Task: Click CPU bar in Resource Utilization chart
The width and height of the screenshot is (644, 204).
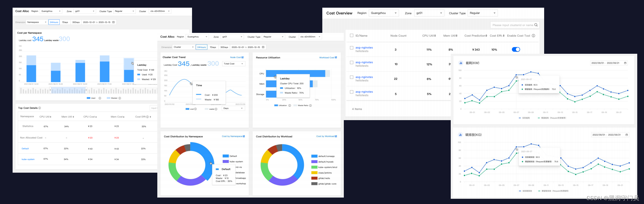Action: point(295,73)
